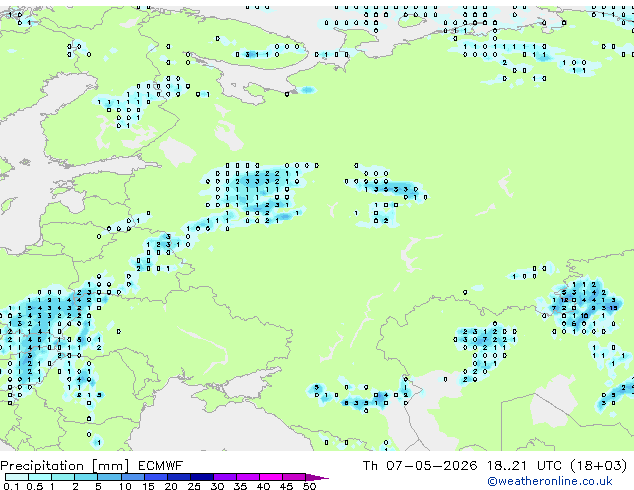
Task: Click the legend label '0.1'
Action: 12,486
